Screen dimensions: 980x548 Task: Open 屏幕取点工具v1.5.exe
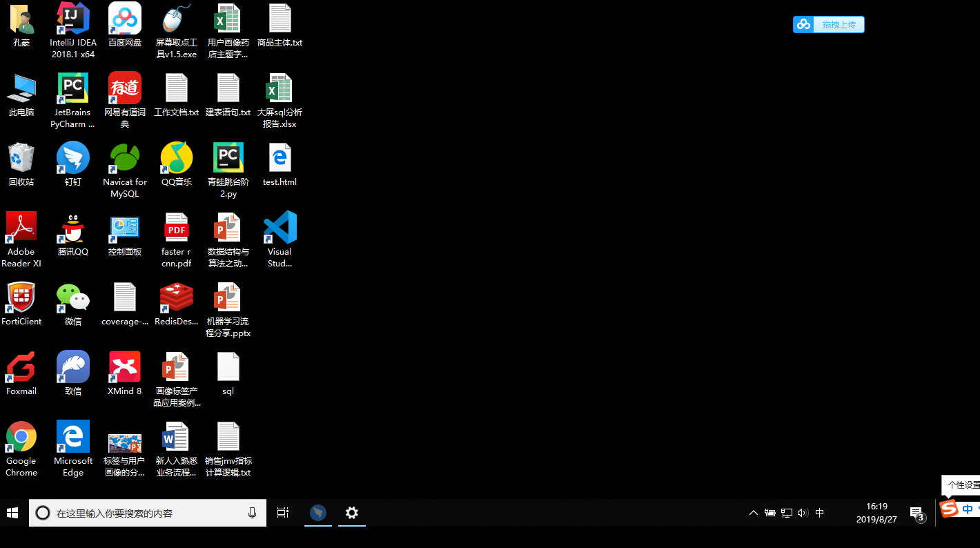(x=176, y=30)
